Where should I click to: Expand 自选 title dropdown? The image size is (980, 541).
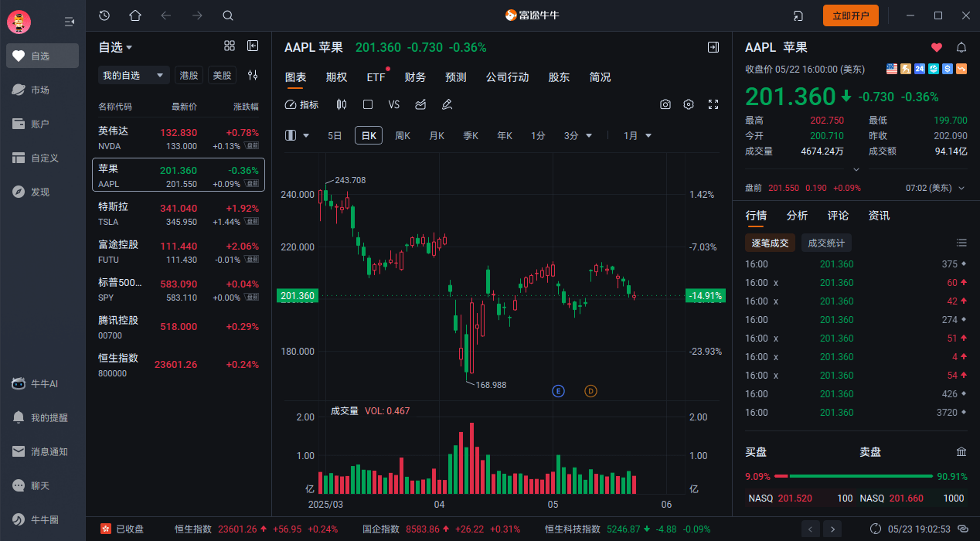(x=115, y=47)
